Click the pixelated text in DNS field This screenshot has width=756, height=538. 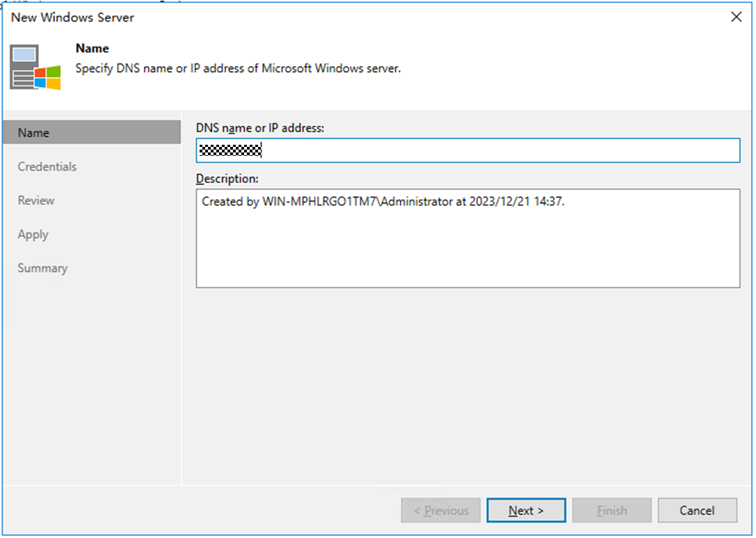[230, 150]
